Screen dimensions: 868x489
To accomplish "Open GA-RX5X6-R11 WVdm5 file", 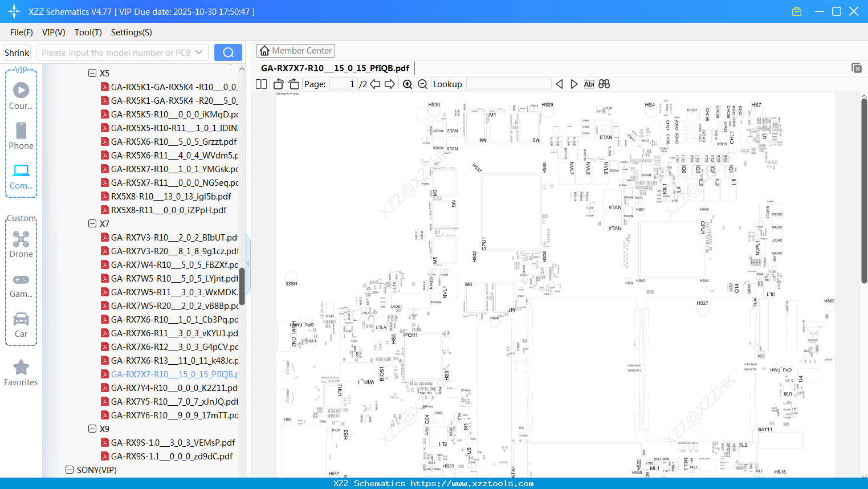I will click(x=170, y=155).
